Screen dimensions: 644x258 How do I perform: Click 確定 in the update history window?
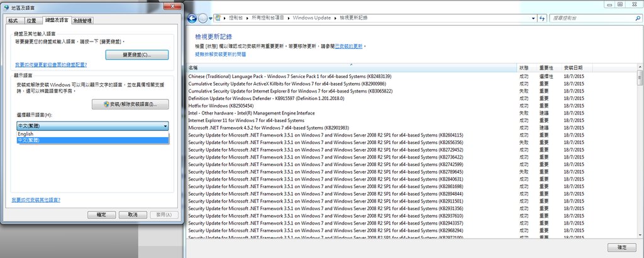(622, 247)
